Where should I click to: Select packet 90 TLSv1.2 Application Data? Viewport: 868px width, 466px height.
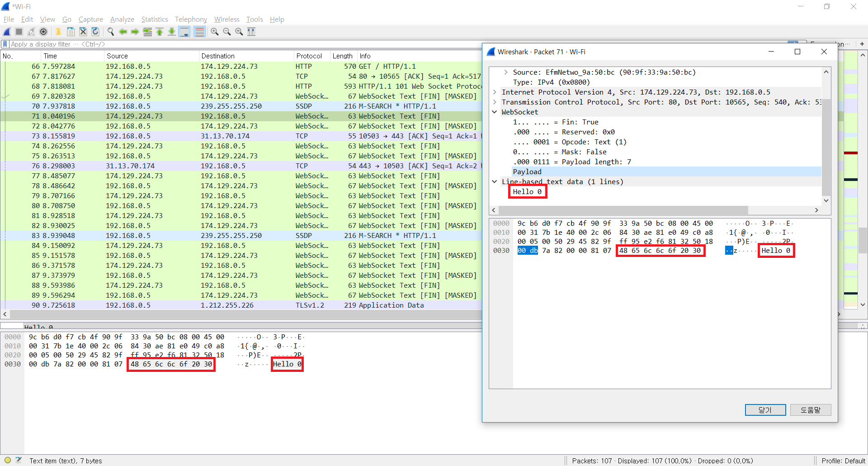coord(242,305)
